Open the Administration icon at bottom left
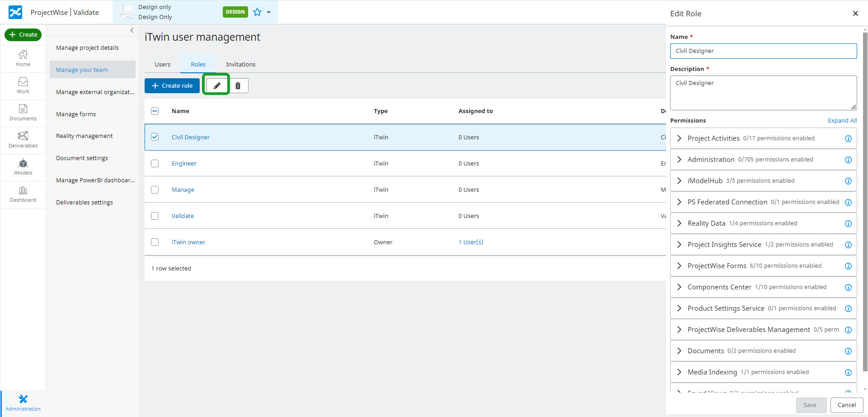This screenshot has height=417, width=868. pos(23,402)
